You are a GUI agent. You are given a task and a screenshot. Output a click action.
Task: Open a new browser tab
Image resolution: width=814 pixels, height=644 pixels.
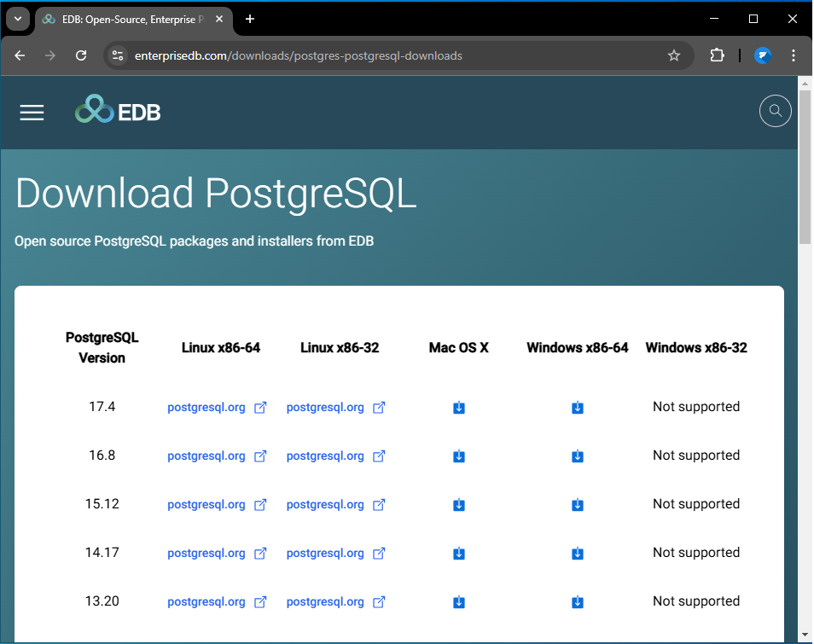point(249,19)
